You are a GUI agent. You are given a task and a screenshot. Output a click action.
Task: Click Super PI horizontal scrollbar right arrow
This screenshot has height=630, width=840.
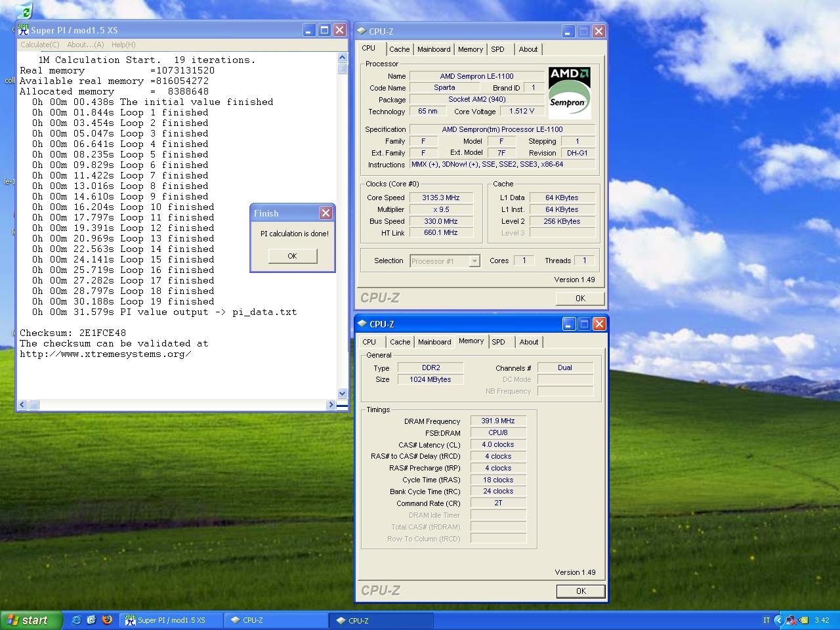331,405
